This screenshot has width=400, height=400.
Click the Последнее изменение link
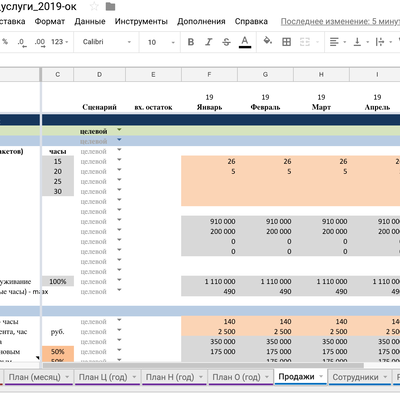(x=340, y=22)
